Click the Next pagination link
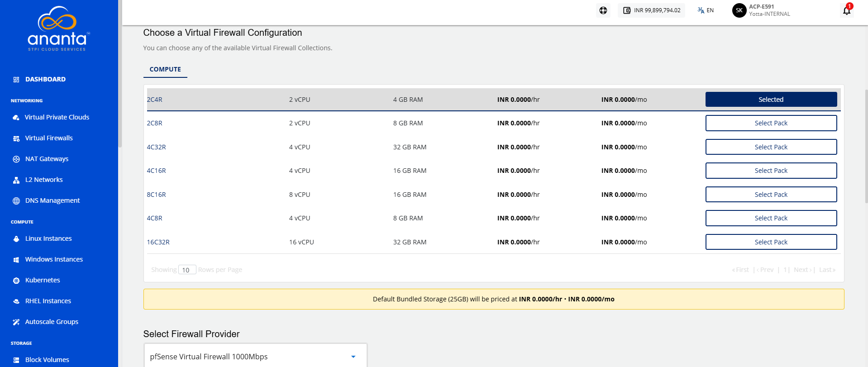The height and width of the screenshot is (367, 868). coord(802,270)
